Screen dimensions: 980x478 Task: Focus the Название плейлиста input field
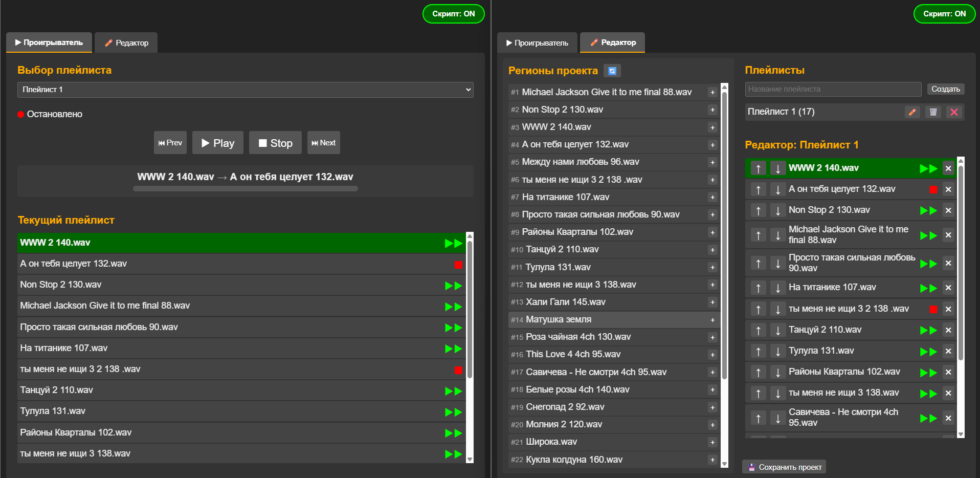(x=833, y=89)
